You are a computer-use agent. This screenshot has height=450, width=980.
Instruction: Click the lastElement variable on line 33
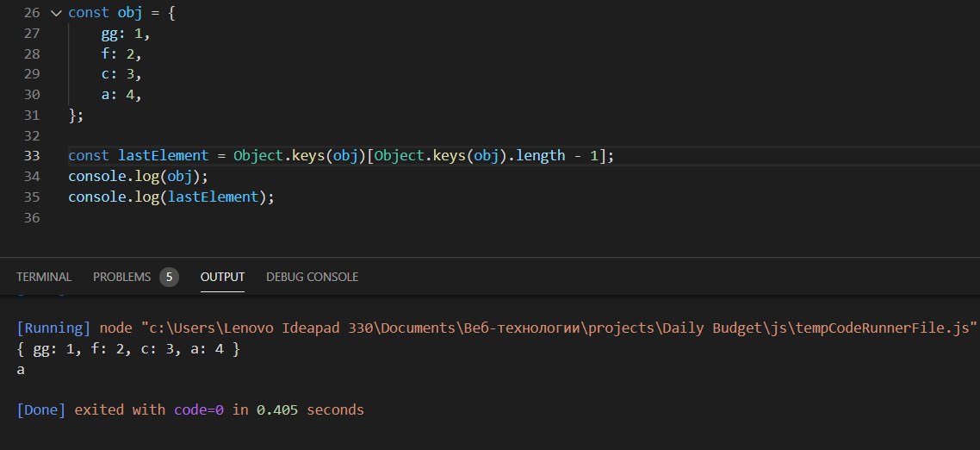(x=163, y=156)
